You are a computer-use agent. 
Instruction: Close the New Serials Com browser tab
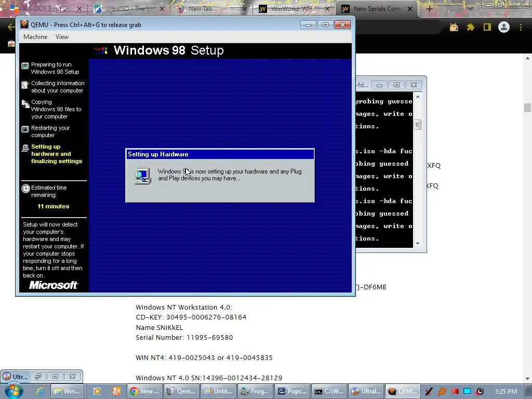click(410, 9)
